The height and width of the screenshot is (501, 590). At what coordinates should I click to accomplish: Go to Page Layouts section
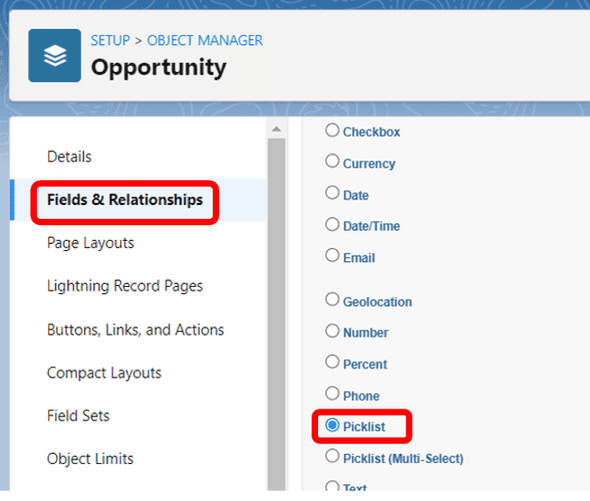coord(90,243)
